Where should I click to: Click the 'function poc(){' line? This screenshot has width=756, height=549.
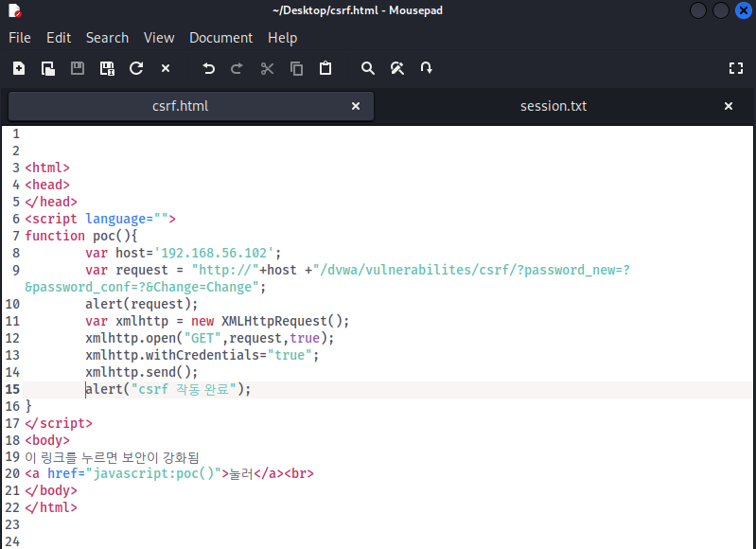pyautogui.click(x=81, y=236)
